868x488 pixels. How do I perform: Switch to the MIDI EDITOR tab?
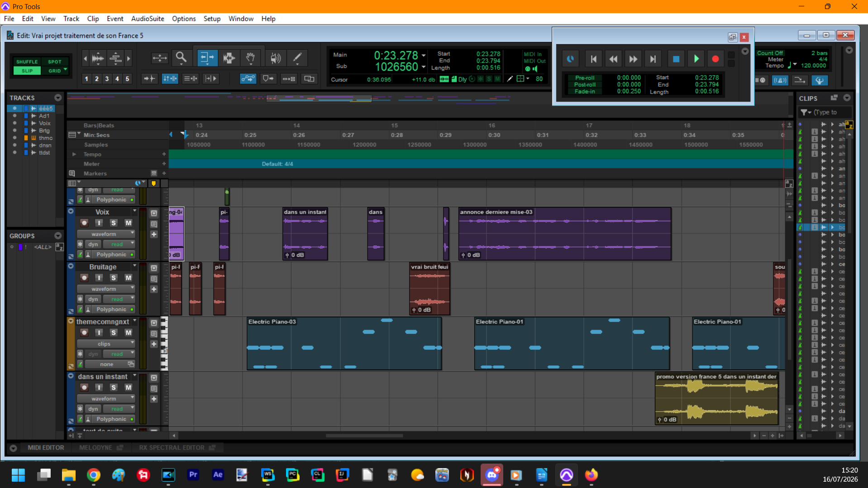pos(46,448)
